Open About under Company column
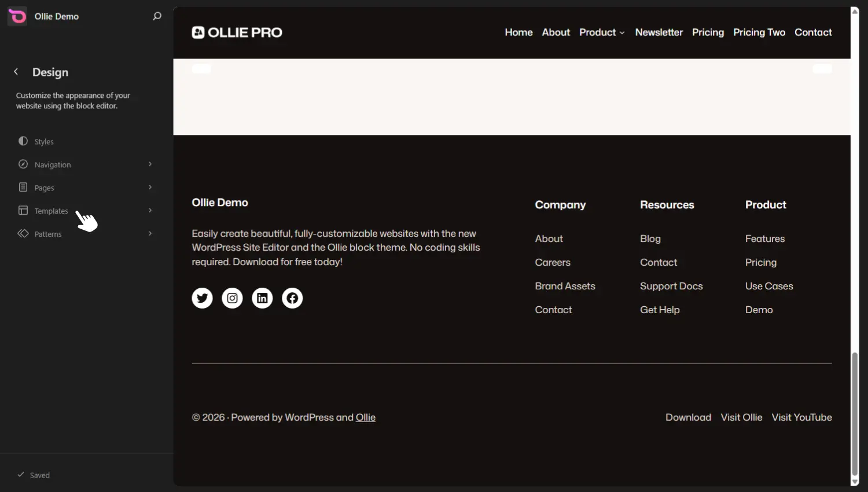The image size is (868, 492). coord(549,238)
